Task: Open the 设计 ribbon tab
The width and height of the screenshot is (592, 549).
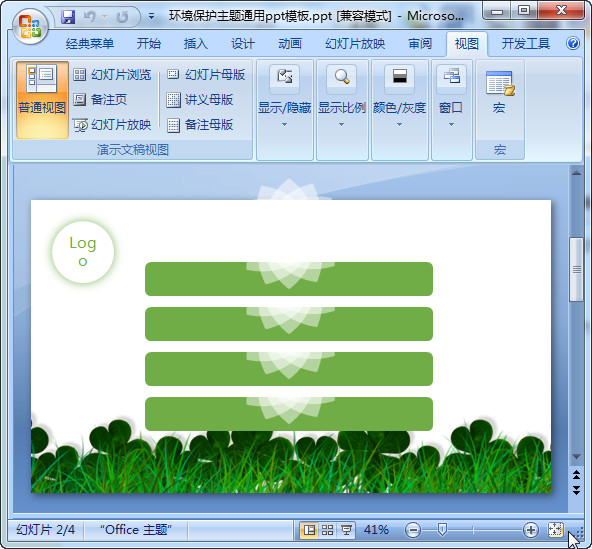Action: [x=243, y=44]
